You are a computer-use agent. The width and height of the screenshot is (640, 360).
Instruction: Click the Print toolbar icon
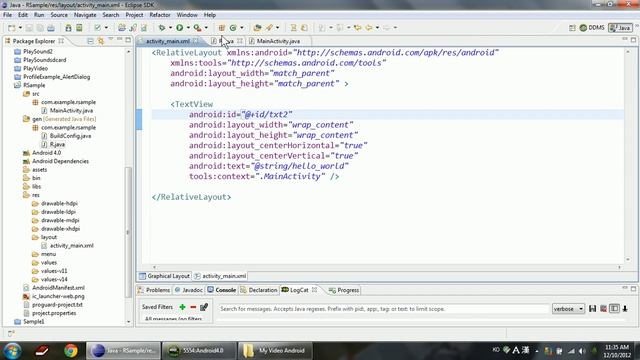[51, 28]
